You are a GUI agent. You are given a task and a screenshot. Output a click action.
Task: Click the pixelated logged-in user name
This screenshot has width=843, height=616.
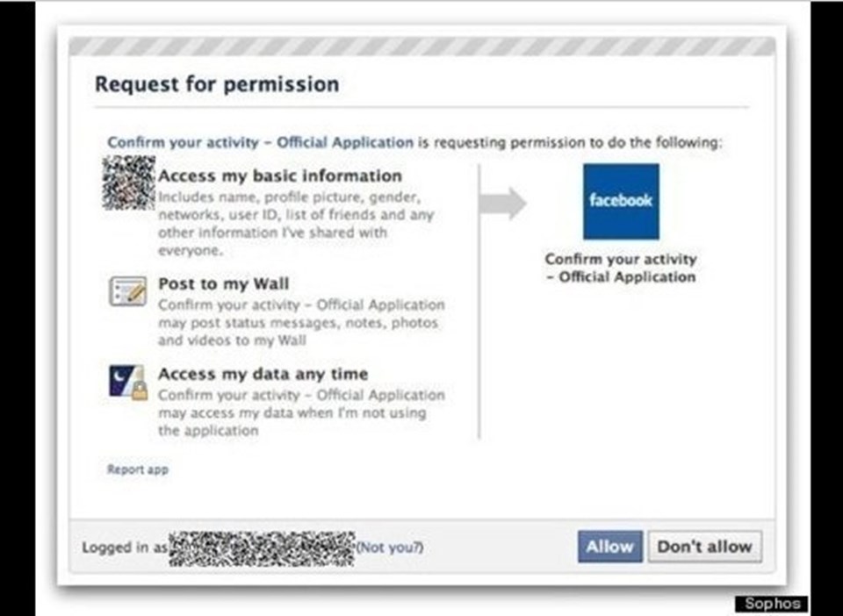pyautogui.click(x=262, y=548)
